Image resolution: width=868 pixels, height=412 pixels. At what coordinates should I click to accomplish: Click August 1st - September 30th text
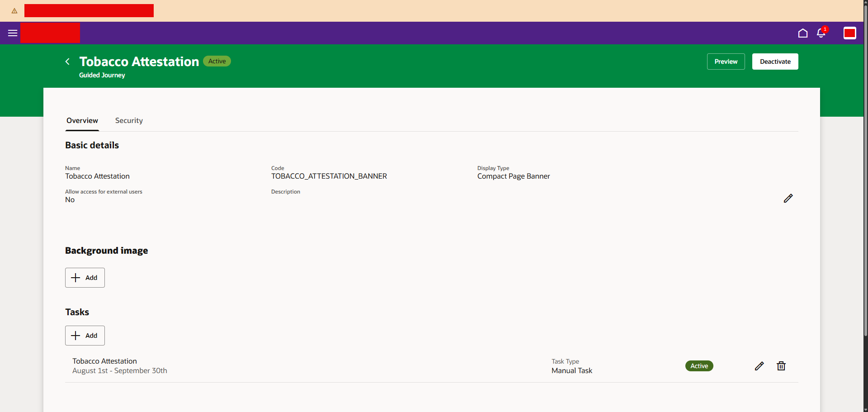pyautogui.click(x=120, y=370)
